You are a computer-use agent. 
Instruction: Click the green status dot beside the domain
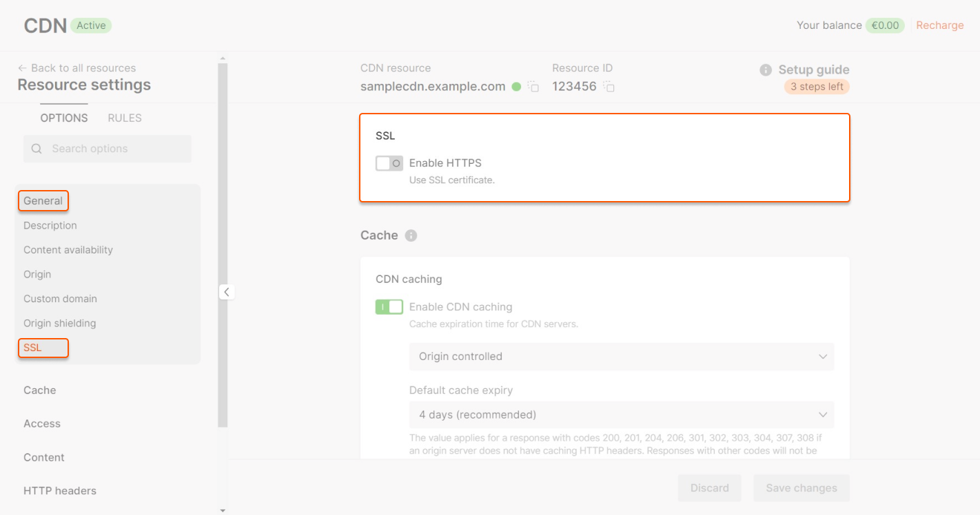[x=517, y=86]
